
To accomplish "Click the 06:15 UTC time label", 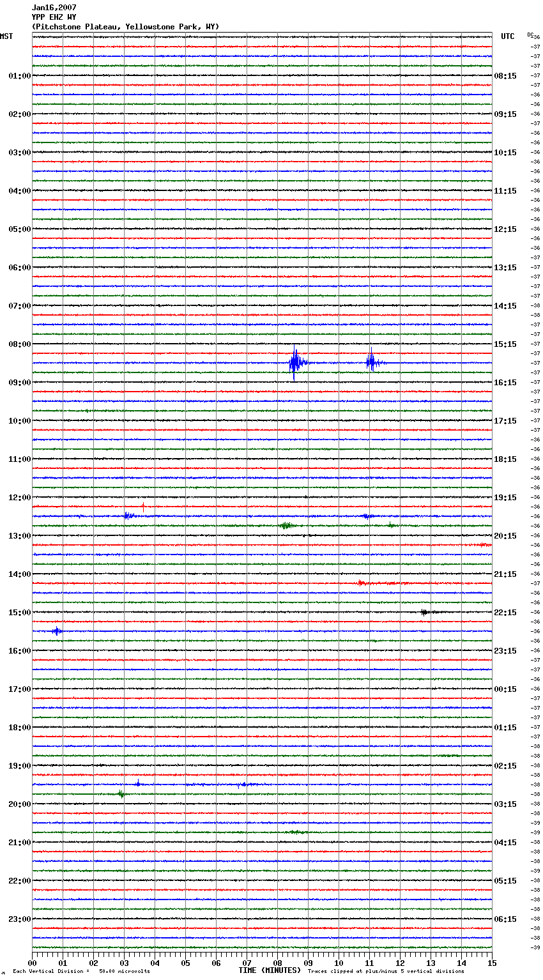I will point(505,919).
